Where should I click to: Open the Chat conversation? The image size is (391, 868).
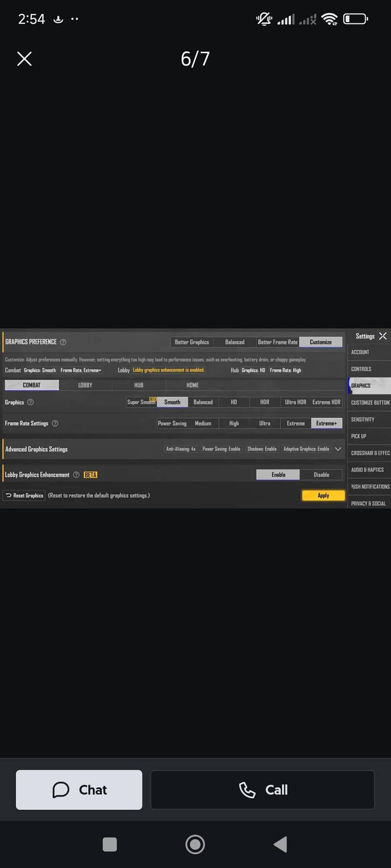click(79, 790)
